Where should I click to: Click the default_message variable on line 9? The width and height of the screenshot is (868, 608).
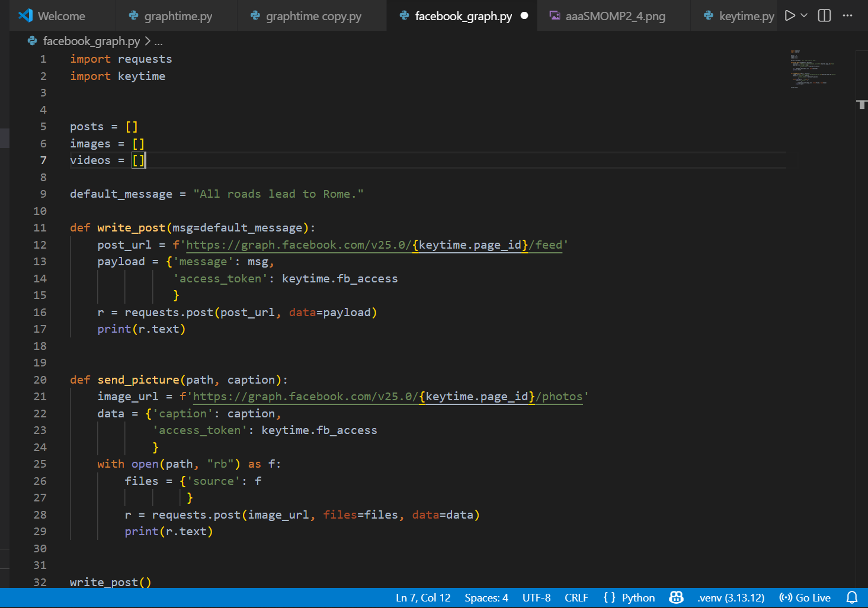121,194
